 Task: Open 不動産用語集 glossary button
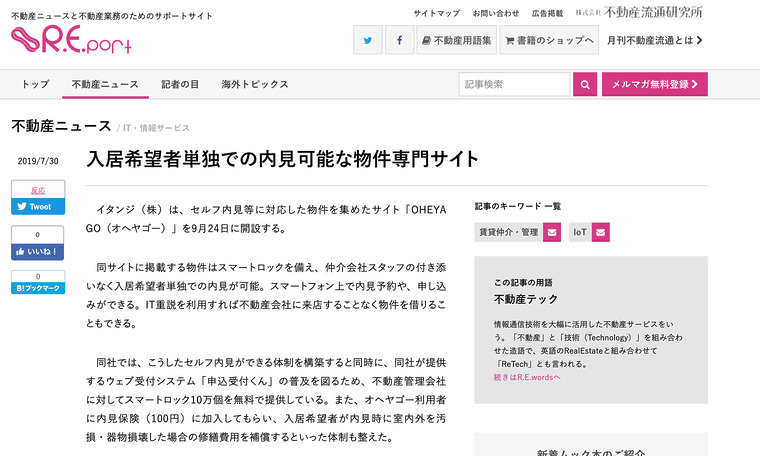(x=457, y=41)
